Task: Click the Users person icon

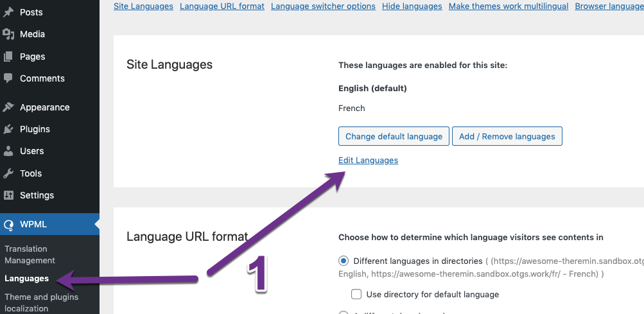Action: point(8,151)
